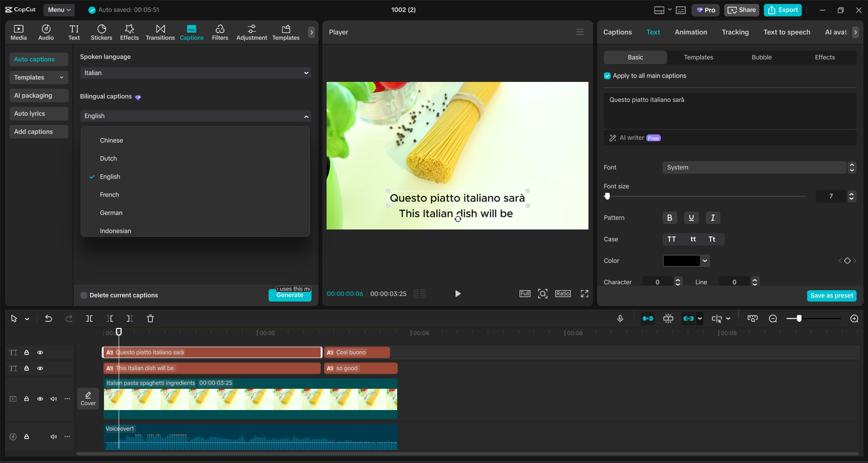
Task: Hide the first caption track with eye toggle
Action: coord(40,352)
